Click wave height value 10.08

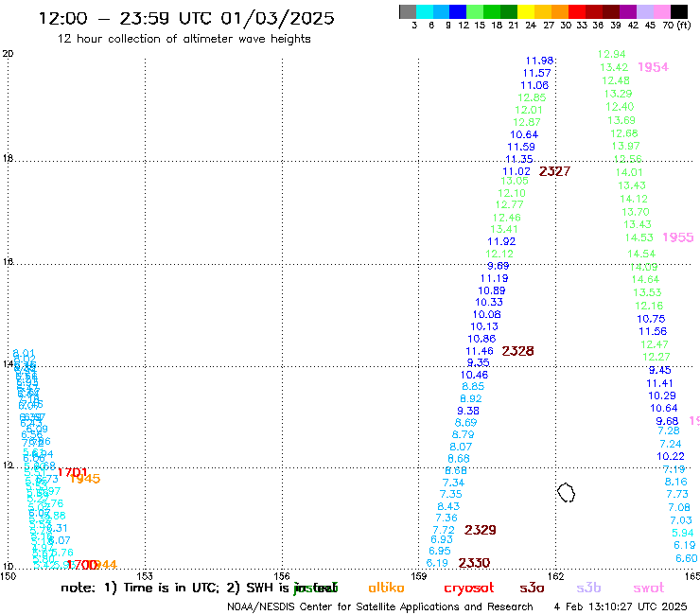486,314
